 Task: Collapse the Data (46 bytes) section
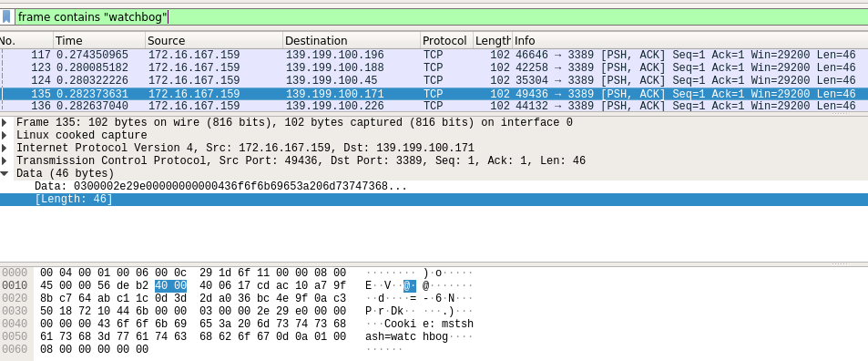pyautogui.click(x=5, y=173)
